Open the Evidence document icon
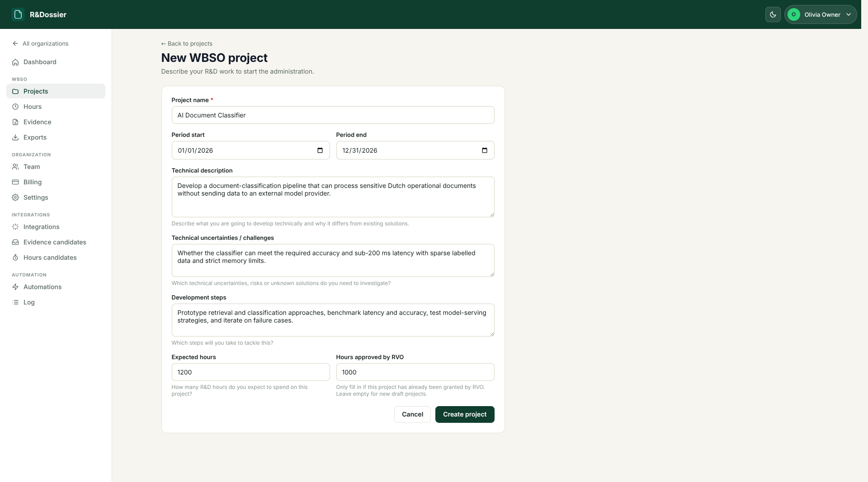868x482 pixels. tap(15, 122)
